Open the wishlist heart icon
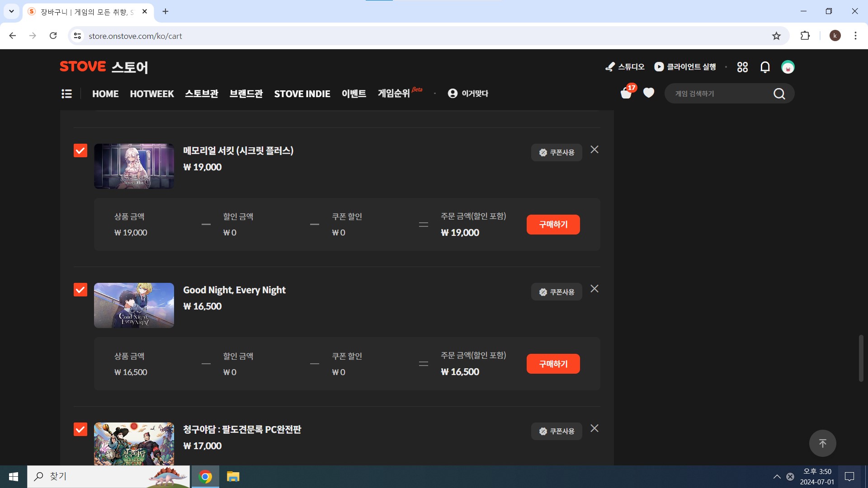 pos(649,93)
